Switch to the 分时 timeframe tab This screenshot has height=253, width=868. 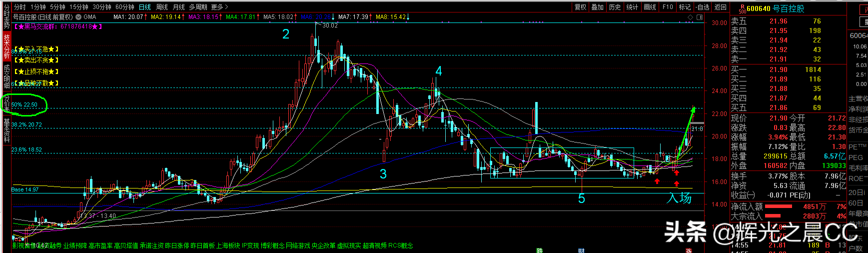click(x=19, y=7)
